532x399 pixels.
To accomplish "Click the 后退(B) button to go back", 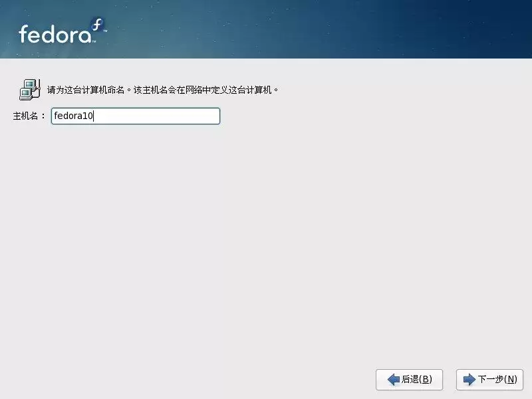I will click(x=410, y=380).
